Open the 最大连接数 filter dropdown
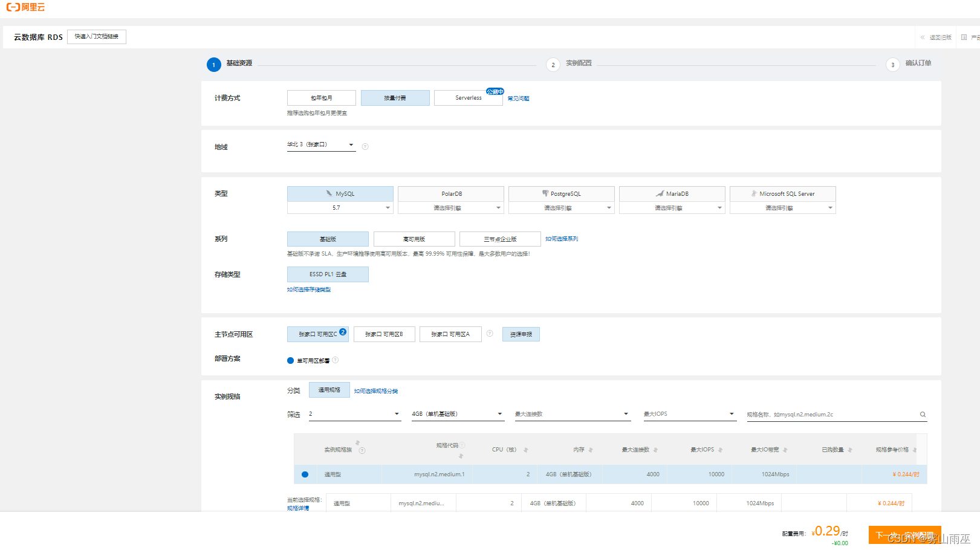980x550 pixels. point(573,414)
